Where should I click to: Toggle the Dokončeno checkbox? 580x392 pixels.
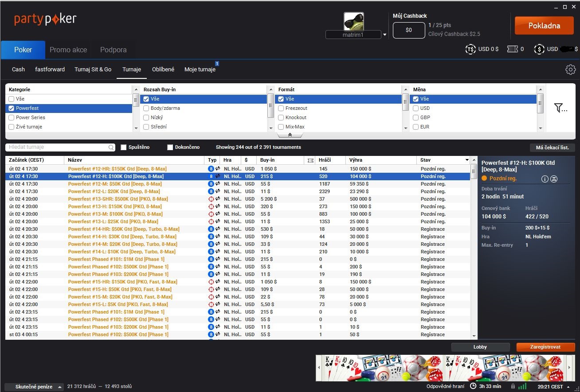[x=170, y=147]
